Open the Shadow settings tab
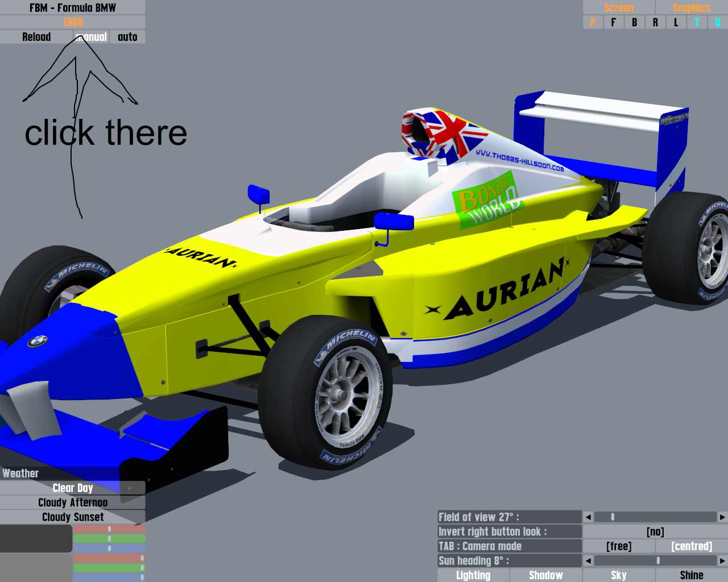This screenshot has width=728, height=582. tap(546, 575)
